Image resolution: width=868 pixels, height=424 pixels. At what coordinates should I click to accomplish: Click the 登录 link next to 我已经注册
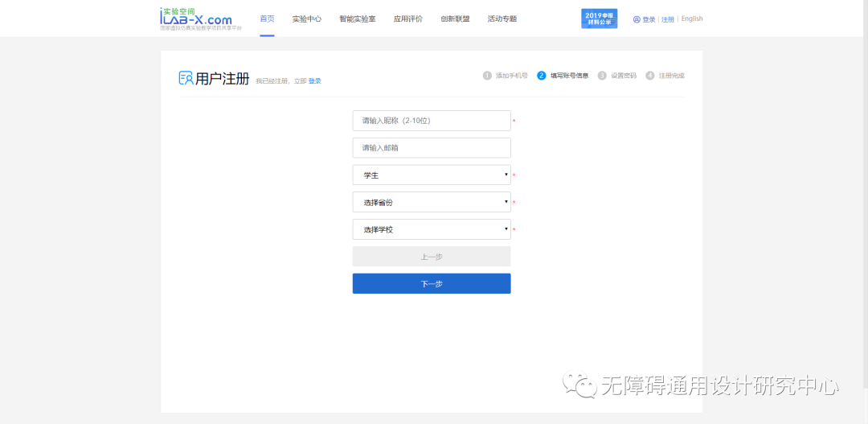315,81
